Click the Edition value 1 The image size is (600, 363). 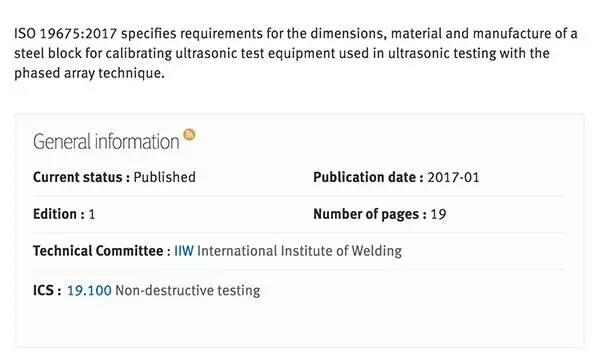(x=92, y=214)
